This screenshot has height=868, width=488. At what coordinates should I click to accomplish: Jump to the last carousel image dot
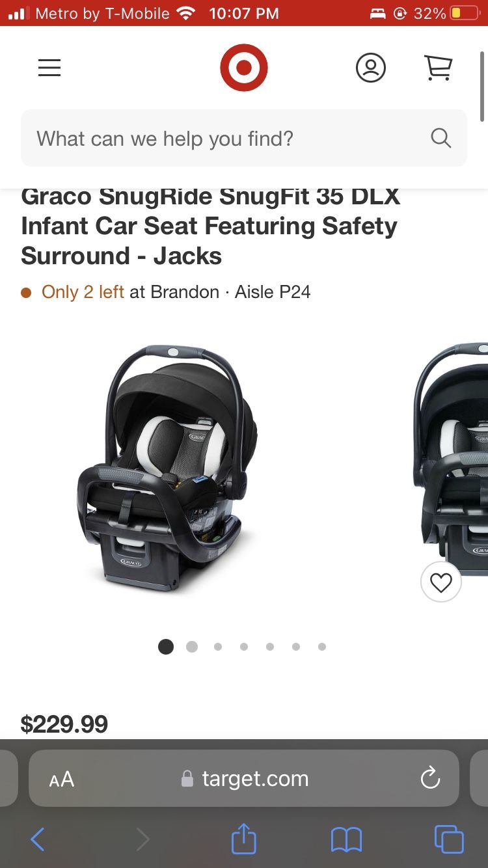click(x=322, y=647)
